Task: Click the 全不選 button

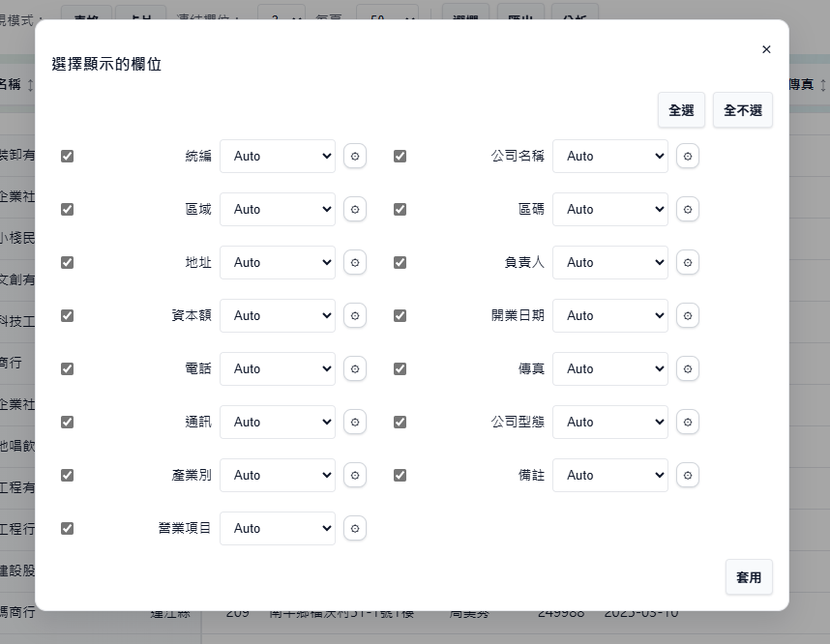Action: click(743, 110)
